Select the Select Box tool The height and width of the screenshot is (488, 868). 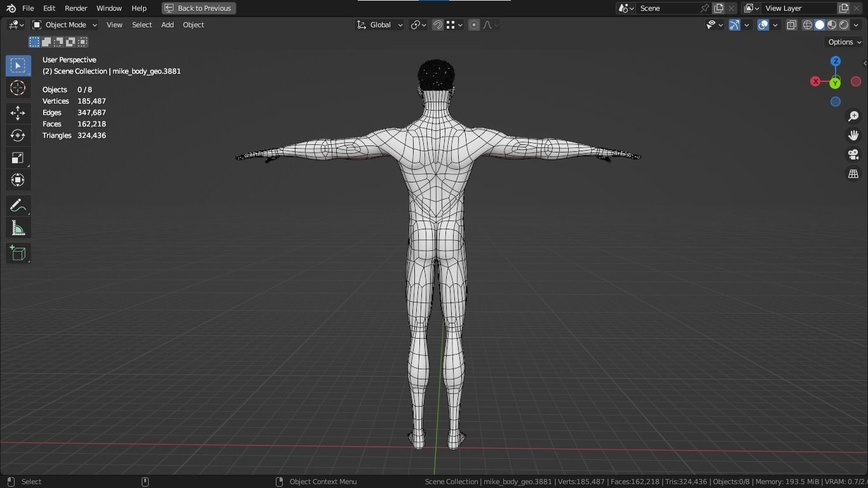tap(18, 65)
